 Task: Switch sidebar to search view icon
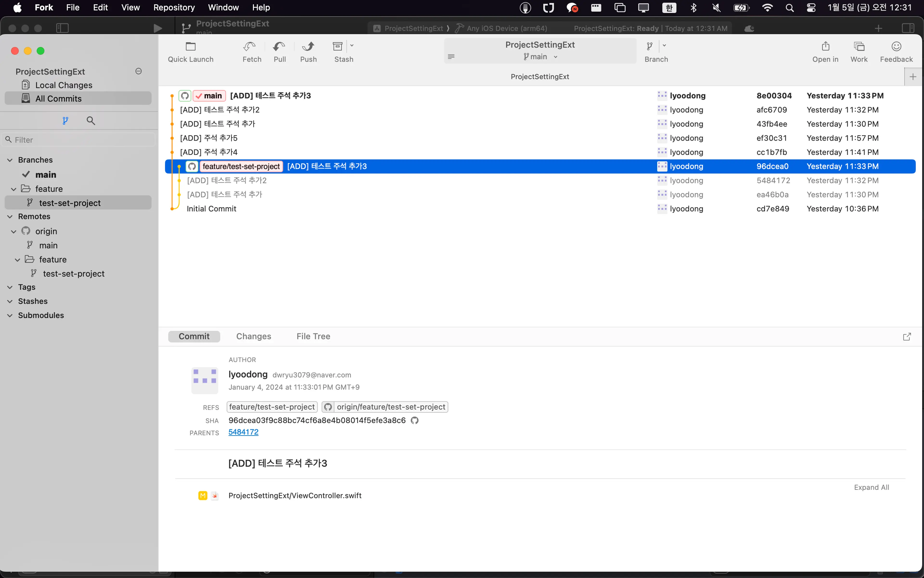[x=90, y=121]
